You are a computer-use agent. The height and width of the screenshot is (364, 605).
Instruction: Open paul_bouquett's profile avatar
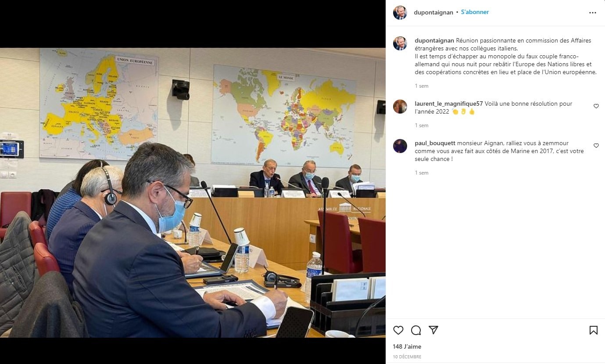400,146
